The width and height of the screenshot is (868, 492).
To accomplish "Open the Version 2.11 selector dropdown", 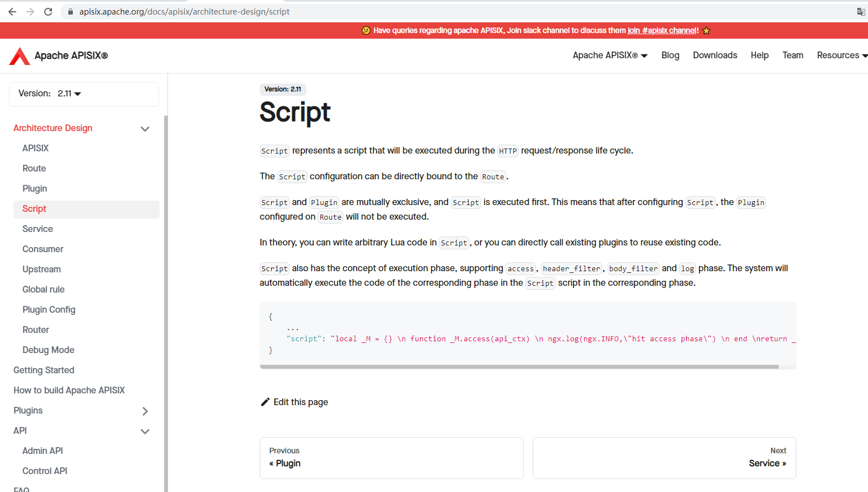I will [84, 94].
